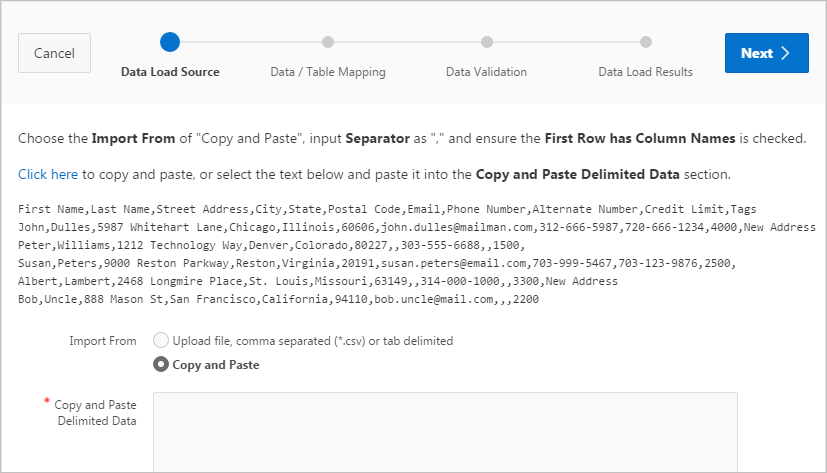Viewport: 827px width, 473px height.
Task: Click the chevron arrow on Next
Action: (786, 53)
